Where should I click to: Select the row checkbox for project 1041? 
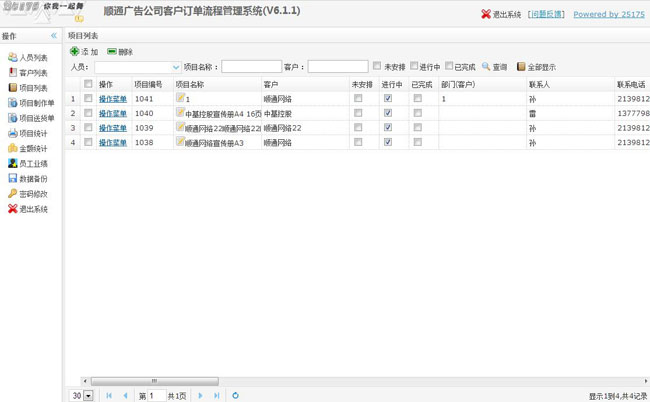click(88, 98)
